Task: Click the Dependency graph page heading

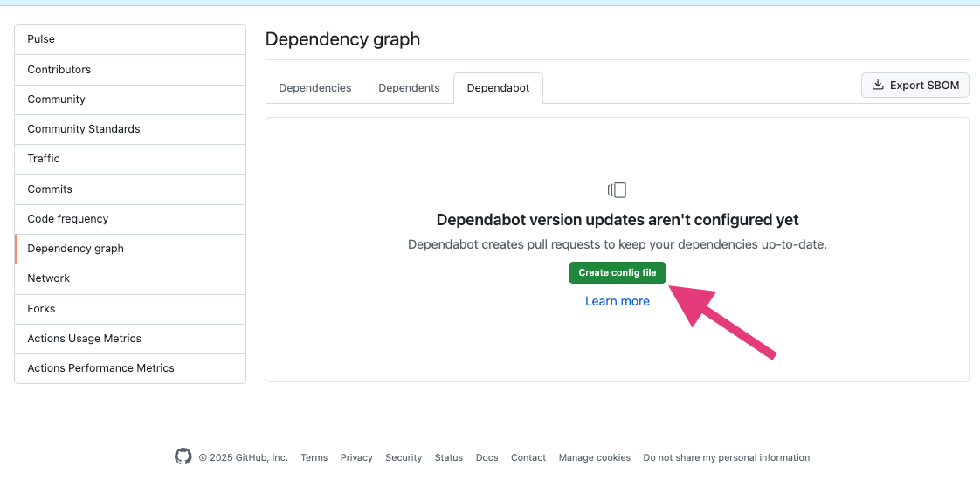Action: pyautogui.click(x=342, y=39)
